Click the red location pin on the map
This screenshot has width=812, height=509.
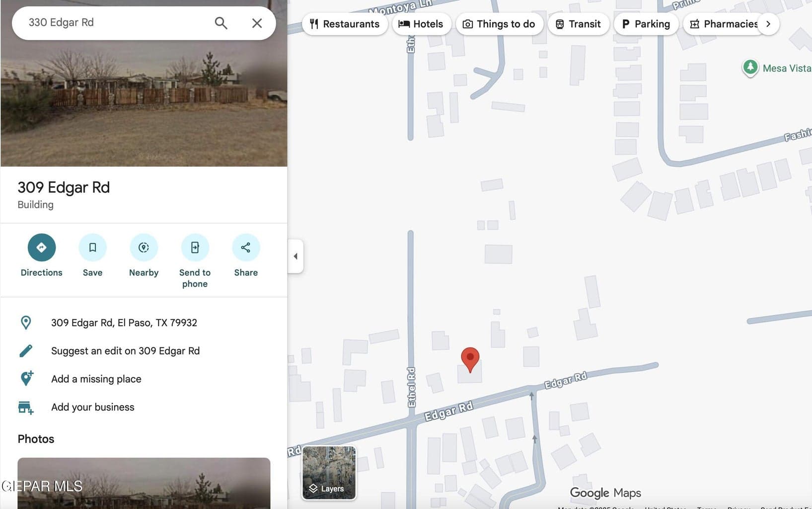pyautogui.click(x=470, y=359)
